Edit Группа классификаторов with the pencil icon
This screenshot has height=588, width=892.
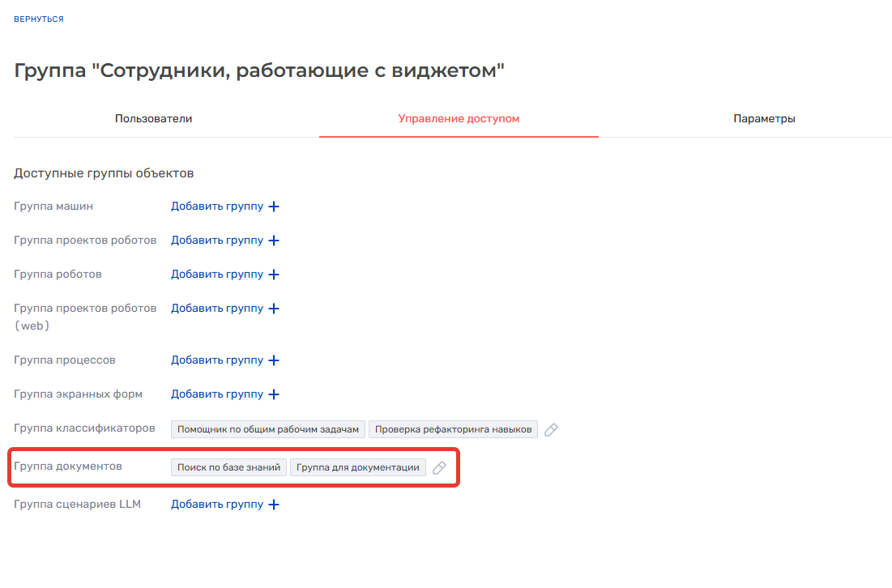tap(551, 429)
